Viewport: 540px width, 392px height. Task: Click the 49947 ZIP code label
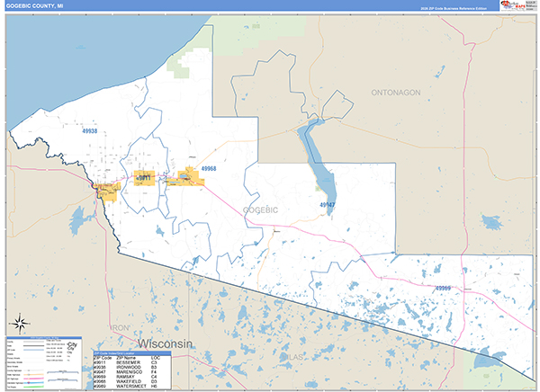[327, 205]
